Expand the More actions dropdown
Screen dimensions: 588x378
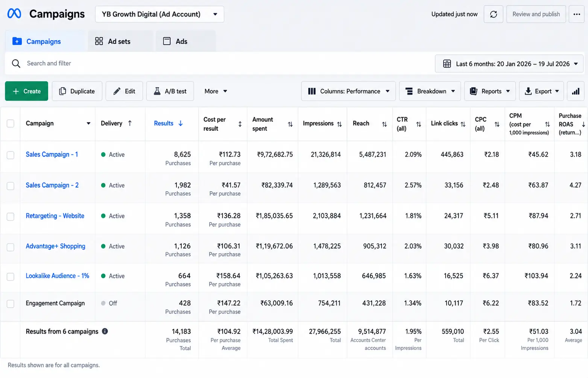click(x=216, y=91)
